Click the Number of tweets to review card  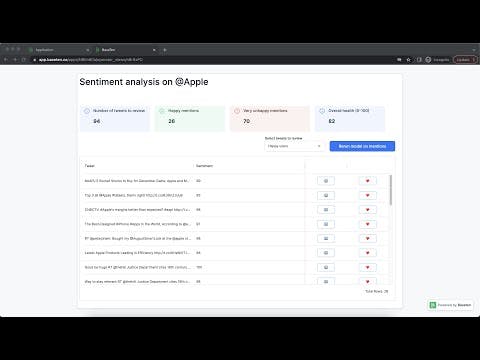coord(115,118)
